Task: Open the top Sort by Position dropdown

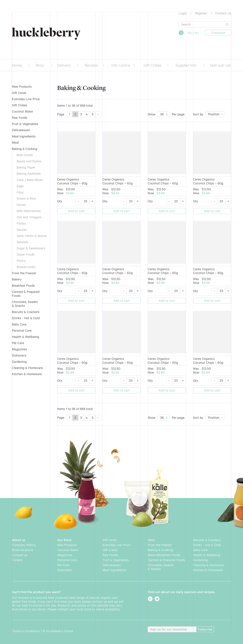Action: pyautogui.click(x=215, y=114)
